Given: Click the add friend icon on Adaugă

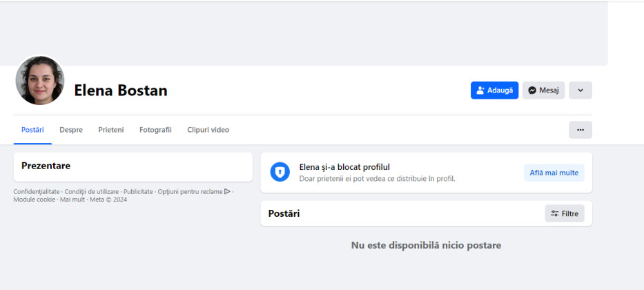Looking at the screenshot, I should (481, 90).
